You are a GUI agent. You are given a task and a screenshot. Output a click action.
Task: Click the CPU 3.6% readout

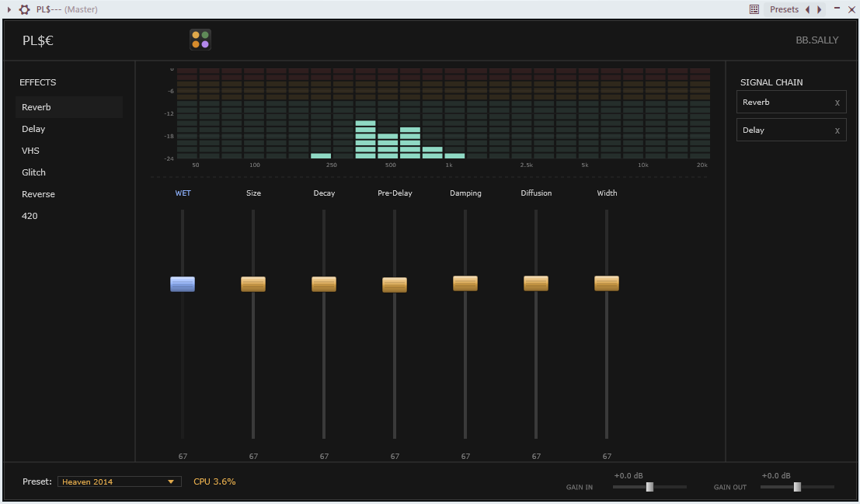[214, 481]
